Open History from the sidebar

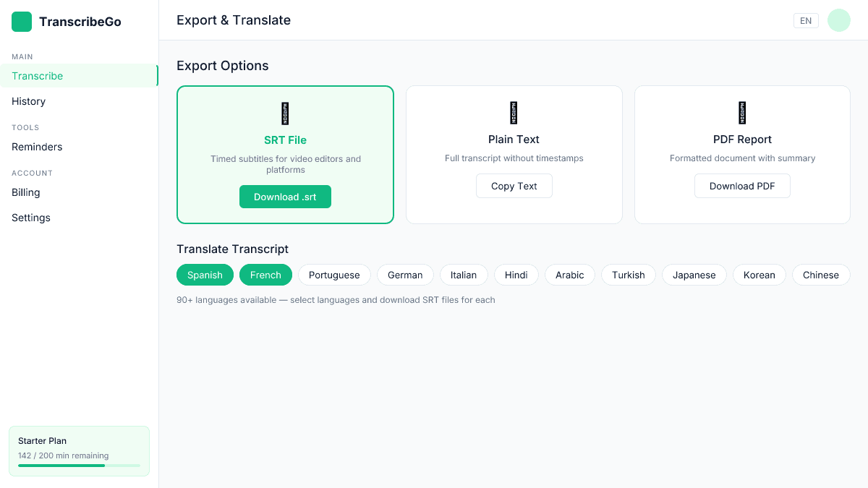(x=28, y=101)
